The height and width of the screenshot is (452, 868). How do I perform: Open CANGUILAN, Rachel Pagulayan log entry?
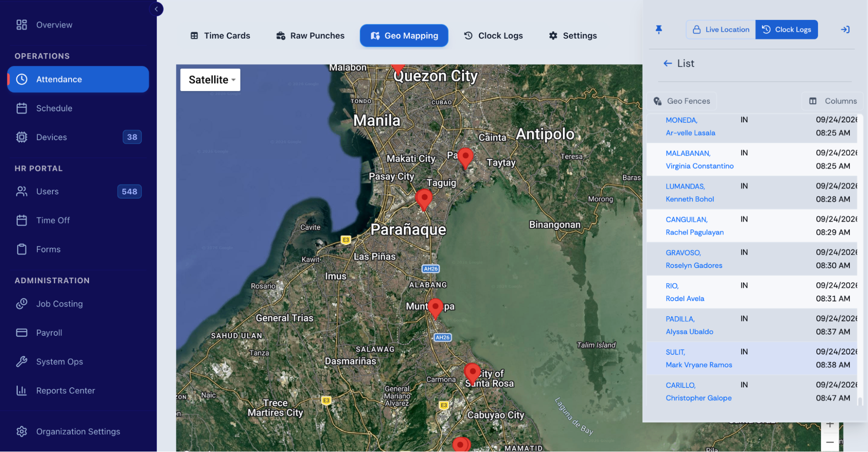[752, 226]
